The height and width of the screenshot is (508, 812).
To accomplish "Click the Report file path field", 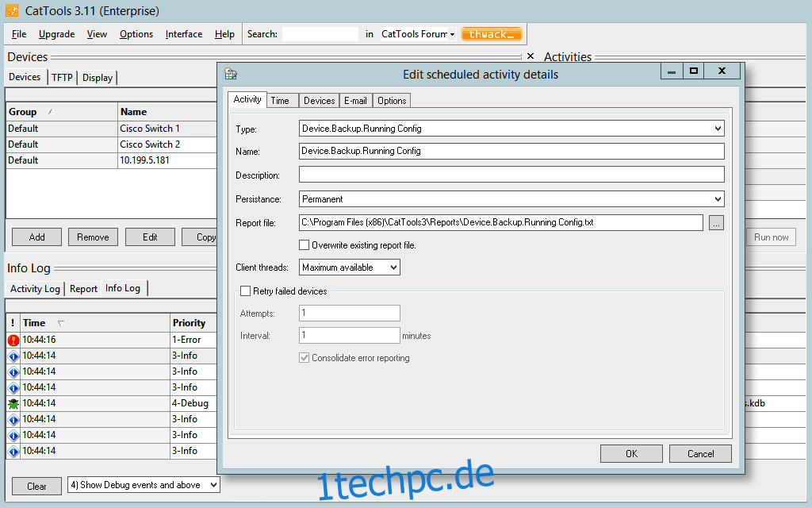I will coord(501,222).
